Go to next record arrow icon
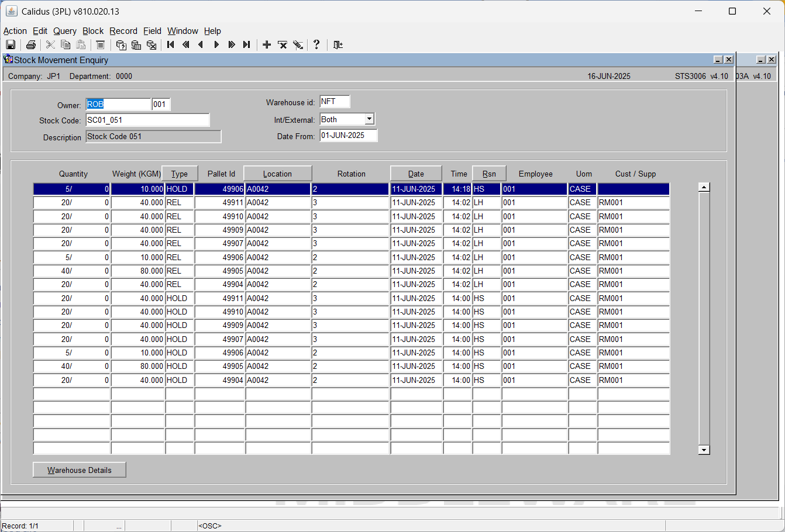Screen dimensions: 785x532 [x=216, y=45]
